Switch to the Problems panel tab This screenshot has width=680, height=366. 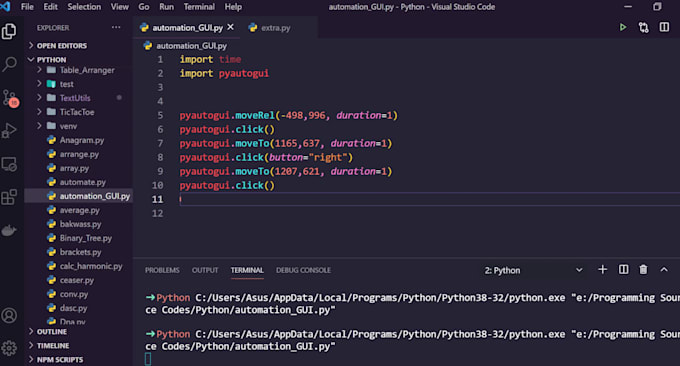pos(162,270)
